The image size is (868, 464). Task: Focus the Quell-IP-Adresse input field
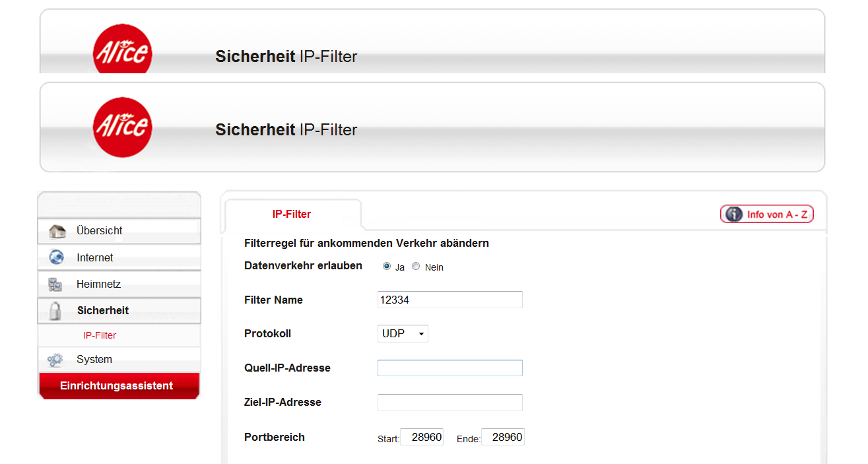pos(450,368)
